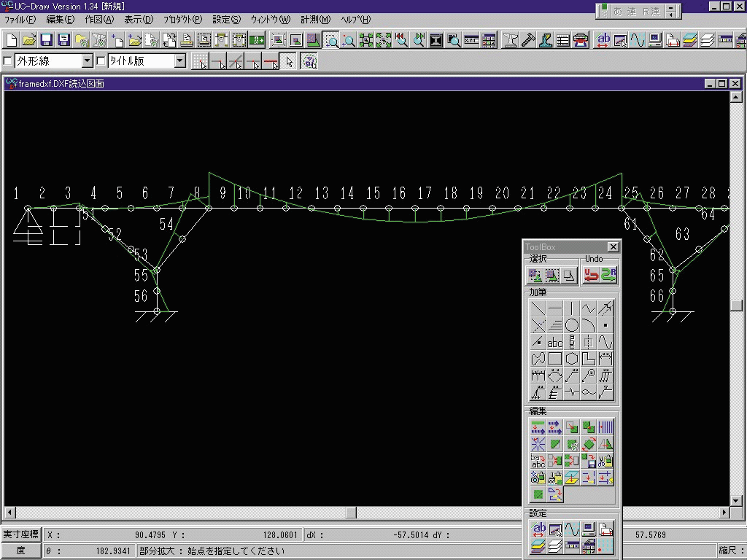Click the scissors cut icon in ToolBox

[x=605, y=461]
